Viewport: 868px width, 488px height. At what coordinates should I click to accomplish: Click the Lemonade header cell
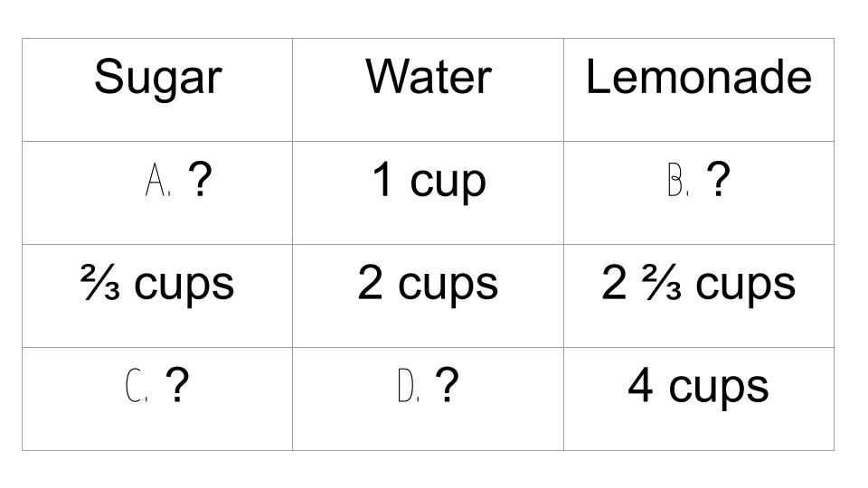pyautogui.click(x=699, y=89)
